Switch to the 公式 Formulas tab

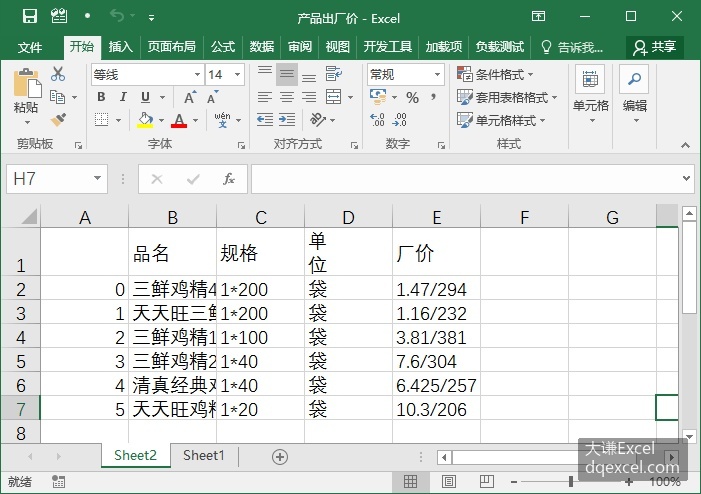[x=223, y=46]
